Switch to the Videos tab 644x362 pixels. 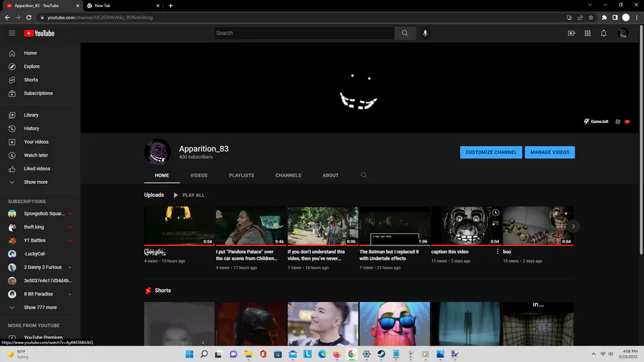(x=199, y=175)
